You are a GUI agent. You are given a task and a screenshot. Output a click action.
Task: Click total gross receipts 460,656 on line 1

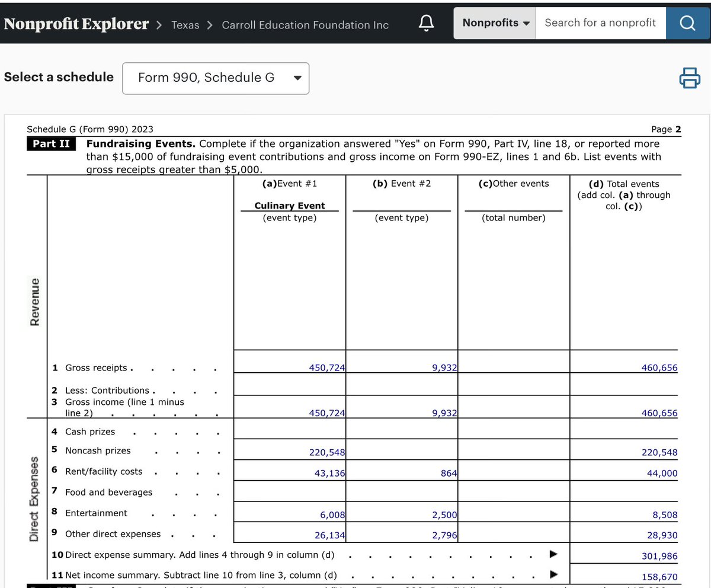[659, 368]
